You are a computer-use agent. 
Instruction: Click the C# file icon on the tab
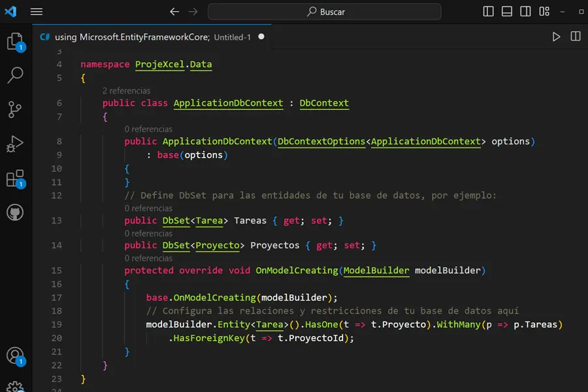click(x=45, y=37)
